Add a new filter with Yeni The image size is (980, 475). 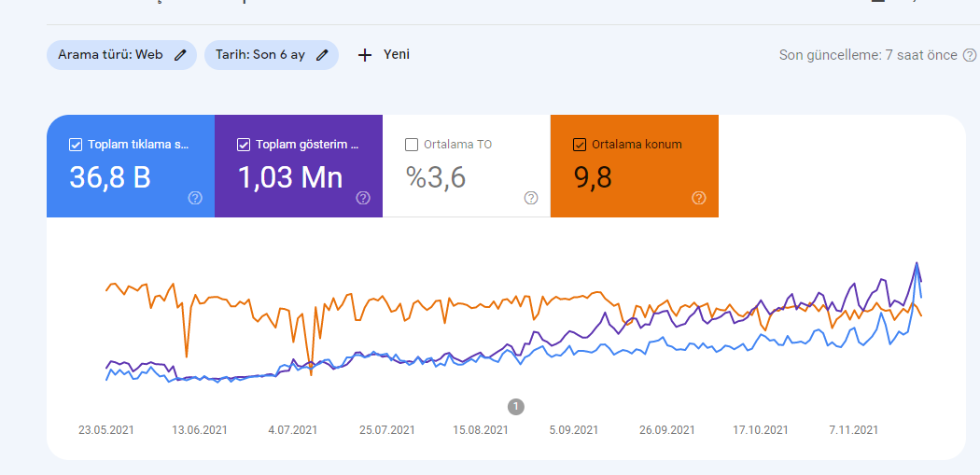[x=384, y=55]
